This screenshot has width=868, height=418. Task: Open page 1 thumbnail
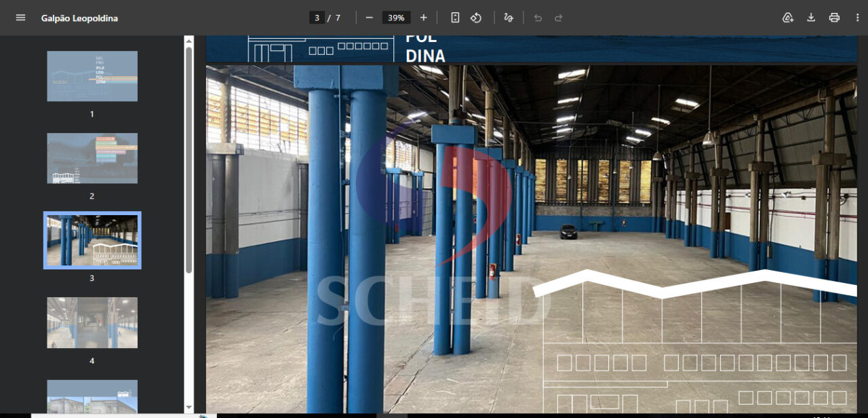click(92, 76)
